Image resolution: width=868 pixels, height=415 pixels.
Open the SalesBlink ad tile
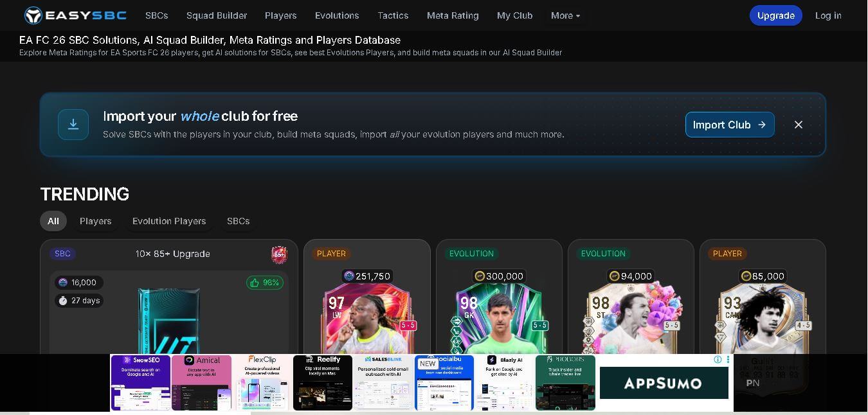click(383, 383)
